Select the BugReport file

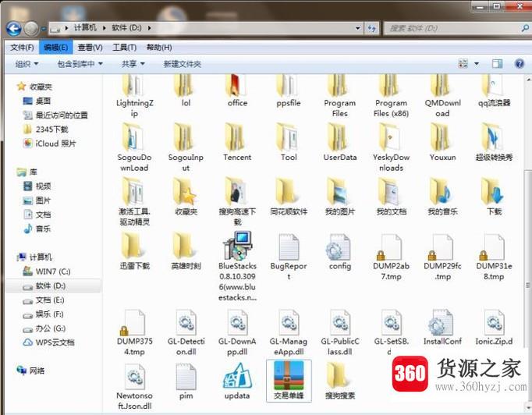[x=289, y=257]
